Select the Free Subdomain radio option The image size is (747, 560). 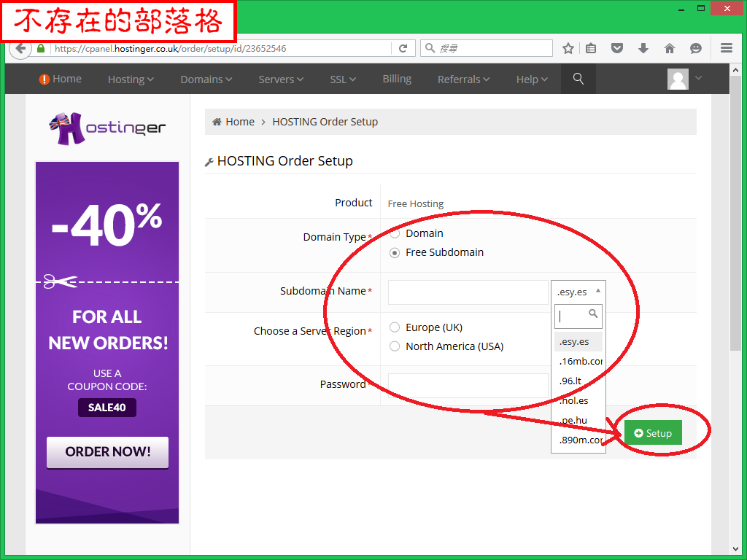click(x=395, y=252)
